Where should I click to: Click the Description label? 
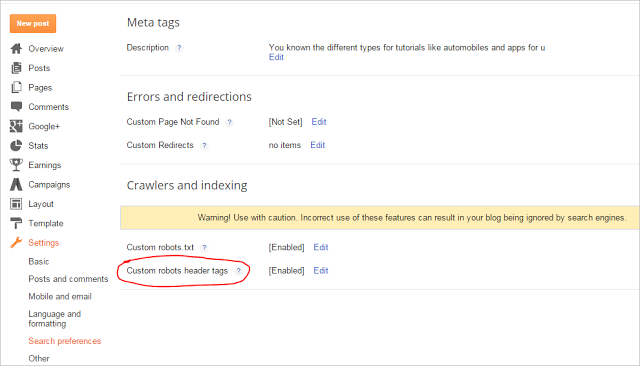click(147, 48)
